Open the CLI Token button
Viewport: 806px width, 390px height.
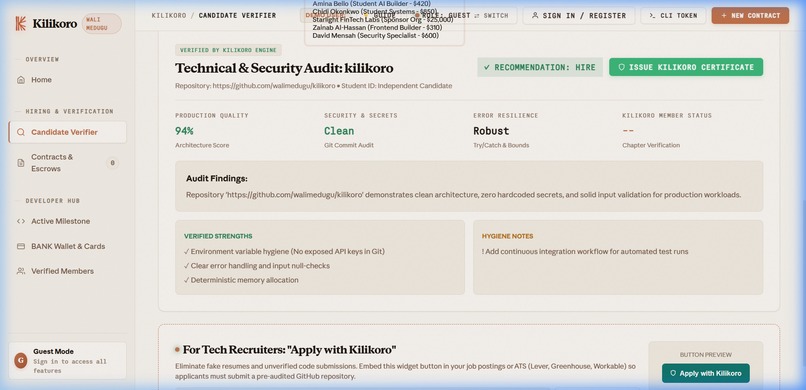pyautogui.click(x=673, y=15)
